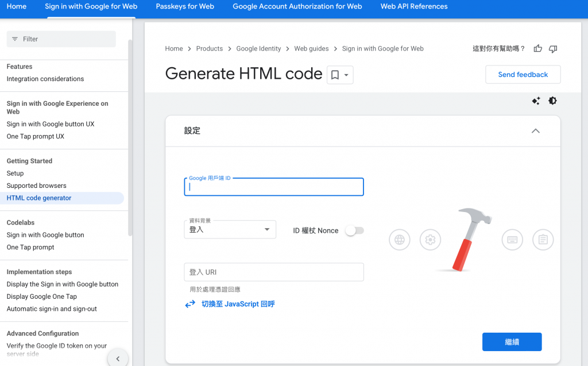Image resolution: width=588 pixels, height=366 pixels.
Task: Open the Sign in with Google for Web tab
Action: [91, 6]
